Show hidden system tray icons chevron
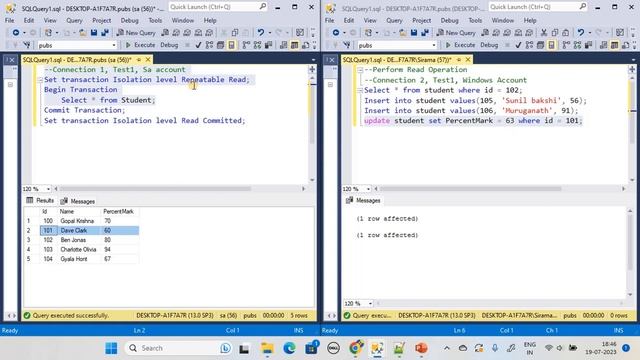 click(447, 348)
